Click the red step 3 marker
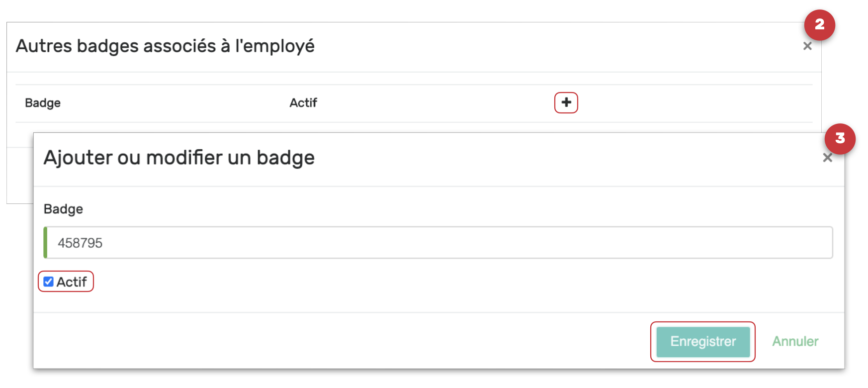This screenshot has width=868, height=388. coord(840,138)
